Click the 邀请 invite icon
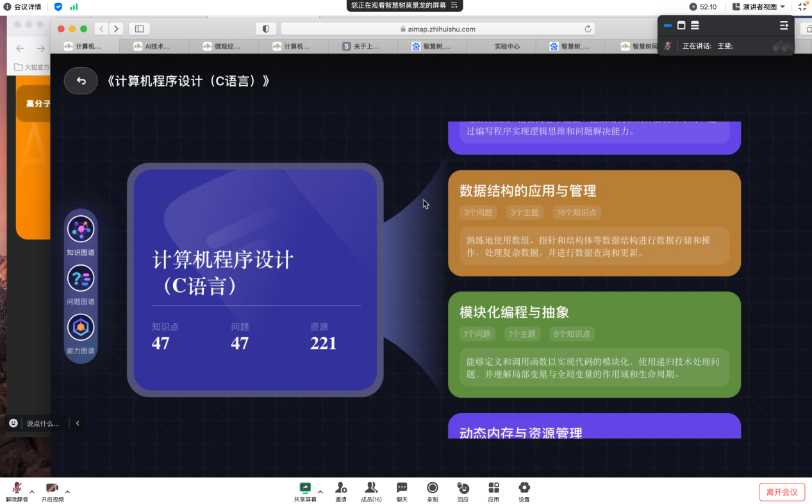The width and height of the screenshot is (812, 504). tap(341, 491)
